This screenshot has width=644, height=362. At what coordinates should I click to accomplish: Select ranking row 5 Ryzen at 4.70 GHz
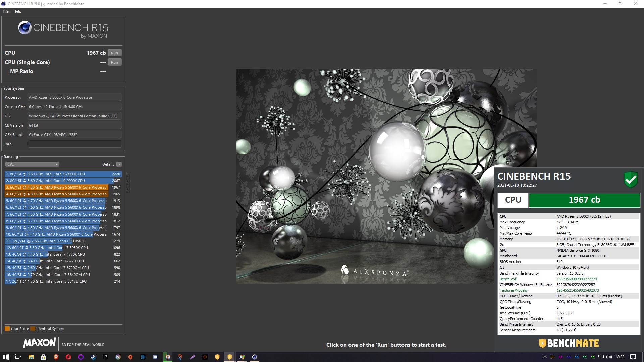(63, 201)
